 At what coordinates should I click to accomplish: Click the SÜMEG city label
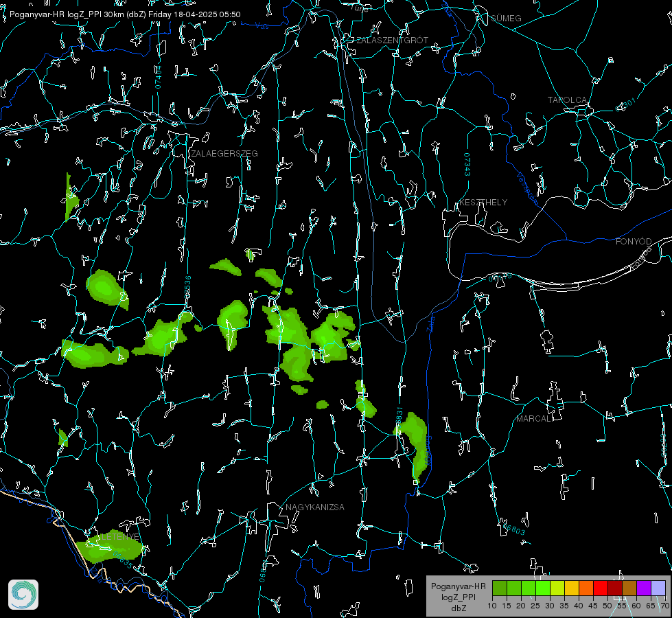[506, 18]
